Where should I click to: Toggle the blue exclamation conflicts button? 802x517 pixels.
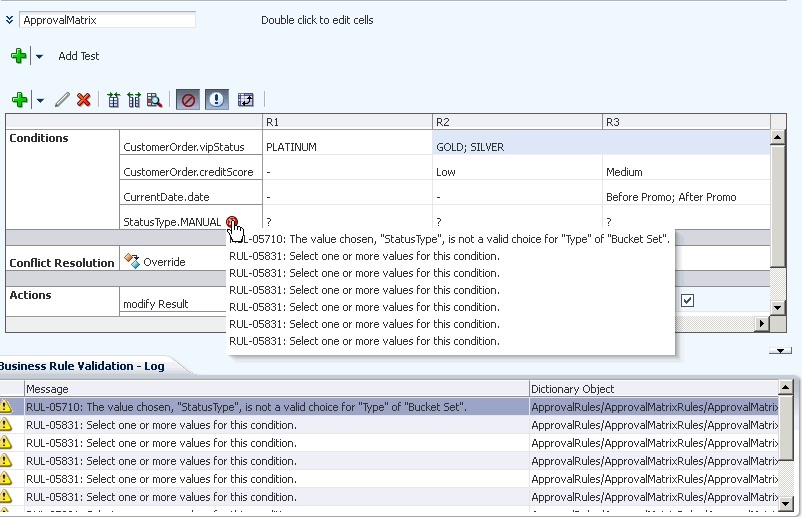point(217,100)
